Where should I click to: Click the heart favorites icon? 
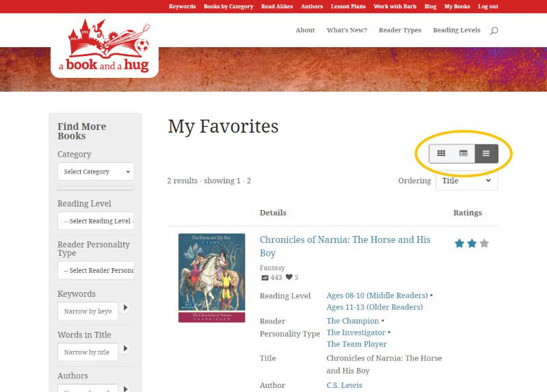pyautogui.click(x=289, y=278)
